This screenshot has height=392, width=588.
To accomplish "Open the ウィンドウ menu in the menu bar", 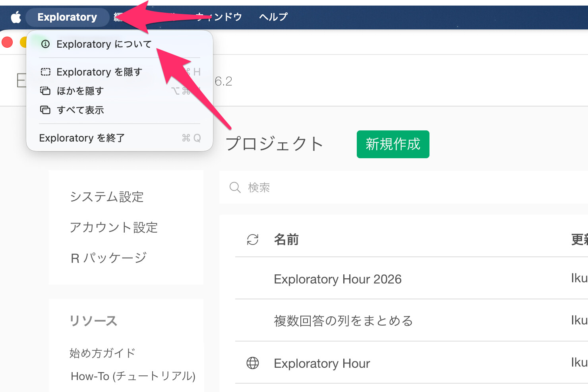I will coord(219,17).
